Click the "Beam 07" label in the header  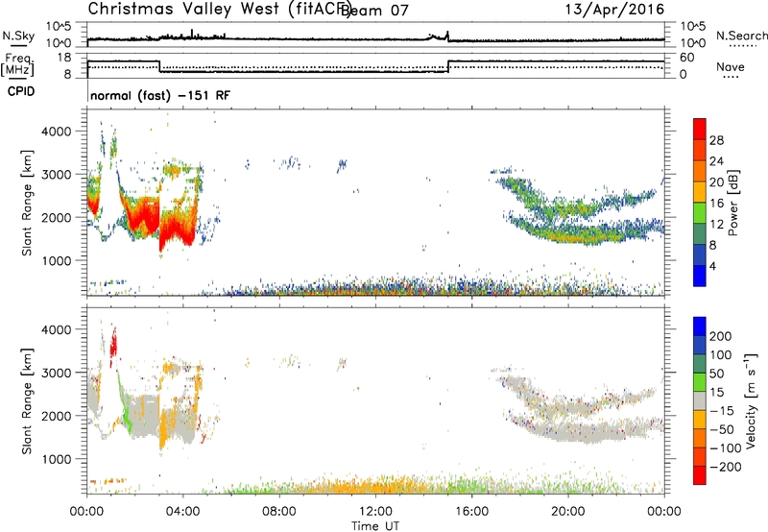click(x=374, y=10)
